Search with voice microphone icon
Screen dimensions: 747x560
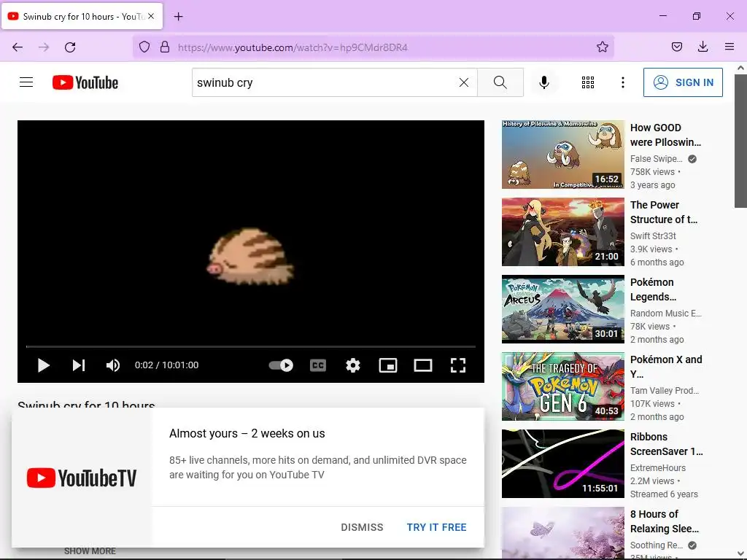coord(544,82)
